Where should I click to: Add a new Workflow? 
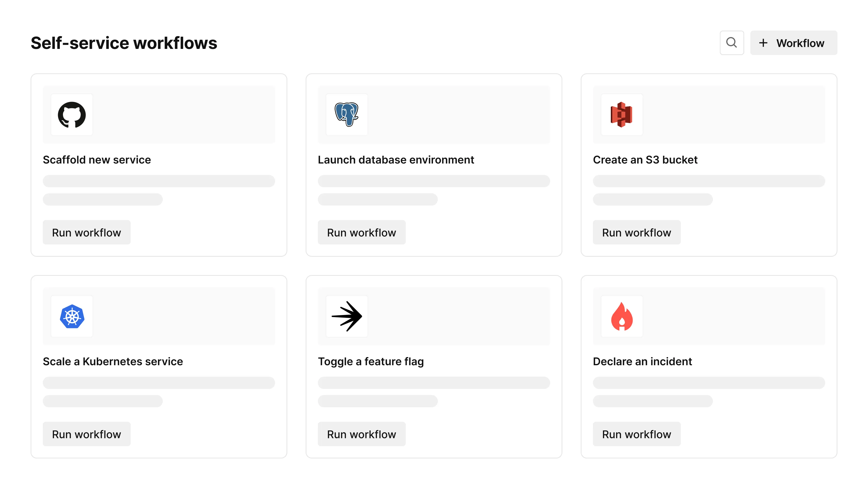[x=794, y=43]
